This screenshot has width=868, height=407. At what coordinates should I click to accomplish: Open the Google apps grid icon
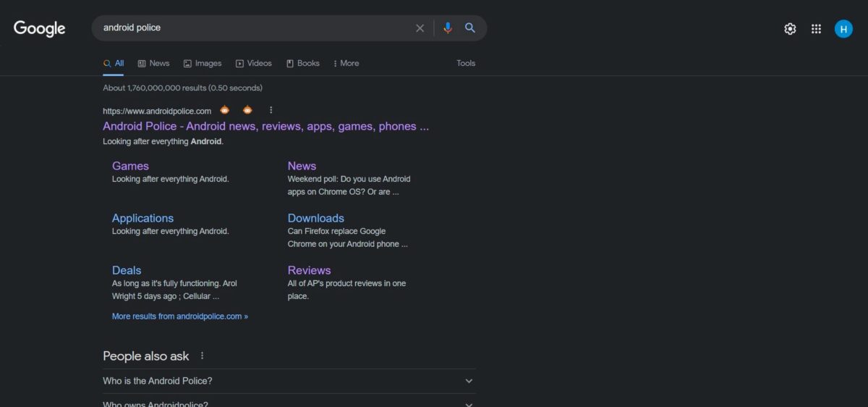(816, 29)
